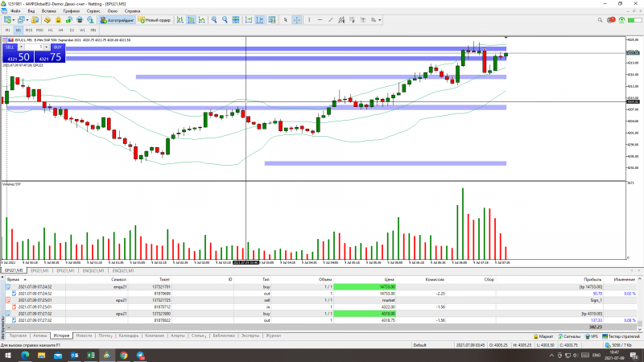The image size is (644, 362).
Task: Draw a horizontal line on chart
Action: [320, 19]
